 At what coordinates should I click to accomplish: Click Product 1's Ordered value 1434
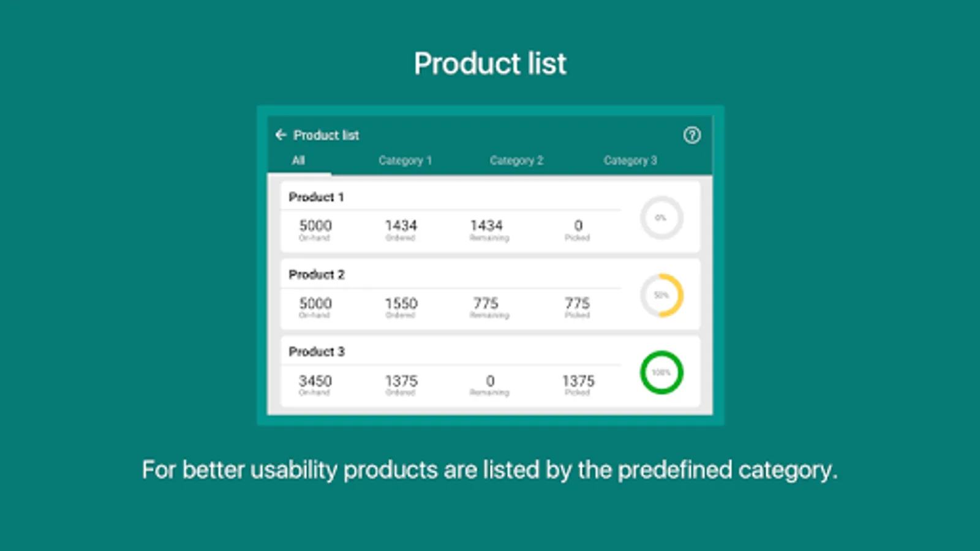[401, 226]
